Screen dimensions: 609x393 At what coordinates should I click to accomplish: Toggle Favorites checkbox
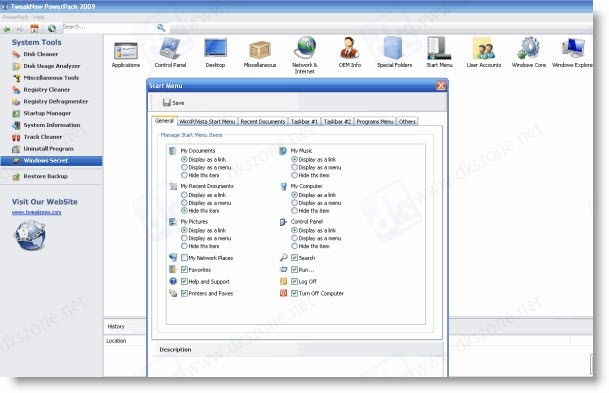pos(184,270)
